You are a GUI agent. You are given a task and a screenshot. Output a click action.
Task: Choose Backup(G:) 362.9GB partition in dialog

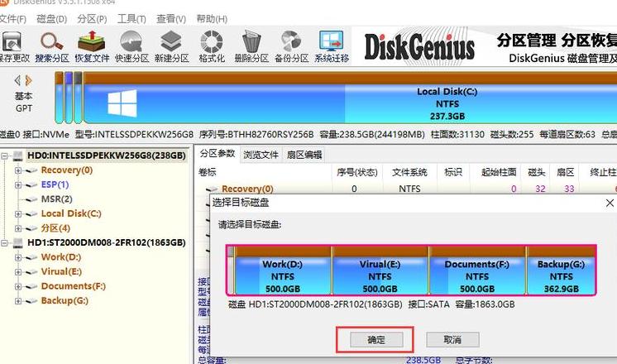(x=561, y=271)
